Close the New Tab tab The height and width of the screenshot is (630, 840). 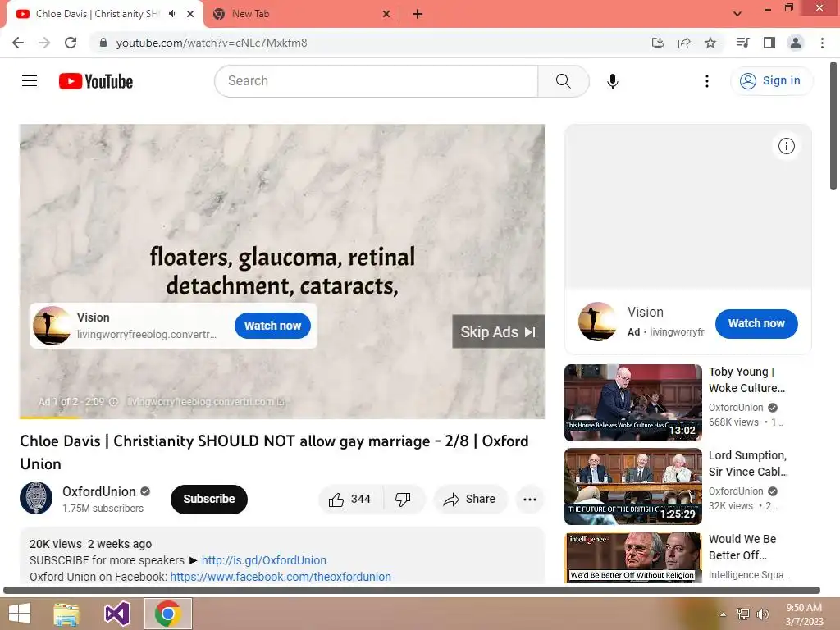(x=386, y=14)
